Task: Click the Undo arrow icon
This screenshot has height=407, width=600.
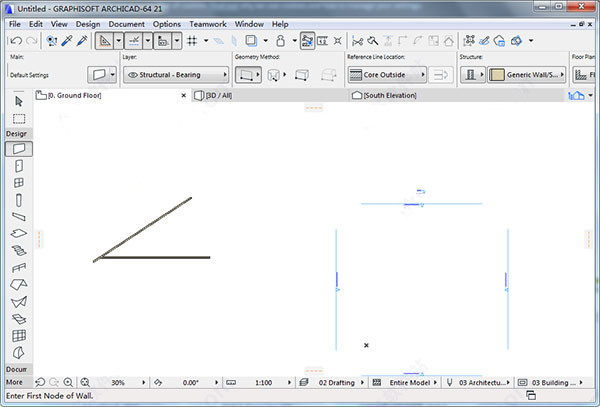Action: pos(16,41)
